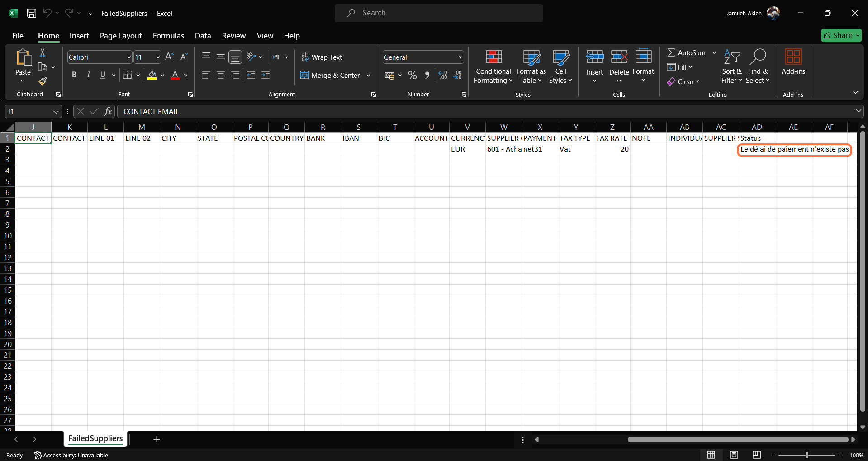868x461 pixels.
Task: Click the Cut scissors icon
Action: pyautogui.click(x=43, y=53)
